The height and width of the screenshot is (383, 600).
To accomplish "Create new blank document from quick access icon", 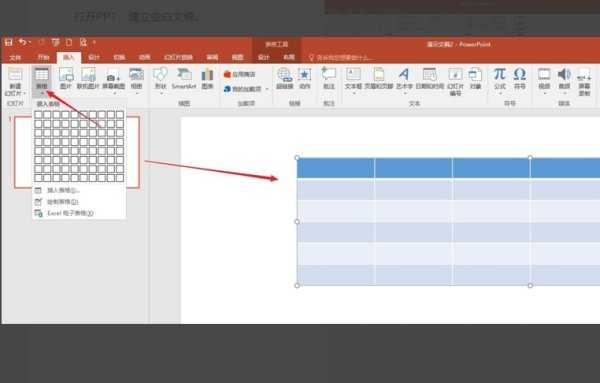I will pos(69,42).
